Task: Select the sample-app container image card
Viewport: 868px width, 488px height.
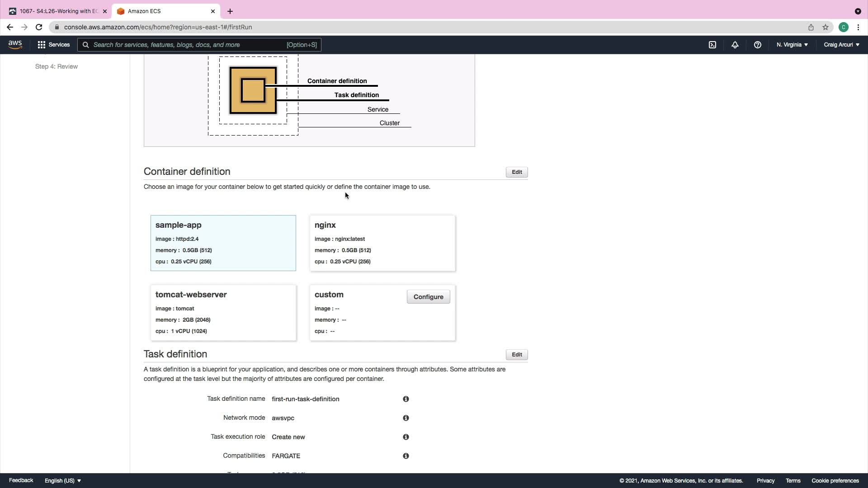Action: (223, 243)
